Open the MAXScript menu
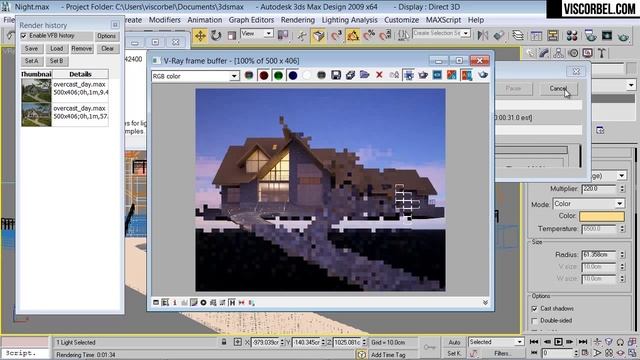Screen dimensions: 640x360 point(443,20)
